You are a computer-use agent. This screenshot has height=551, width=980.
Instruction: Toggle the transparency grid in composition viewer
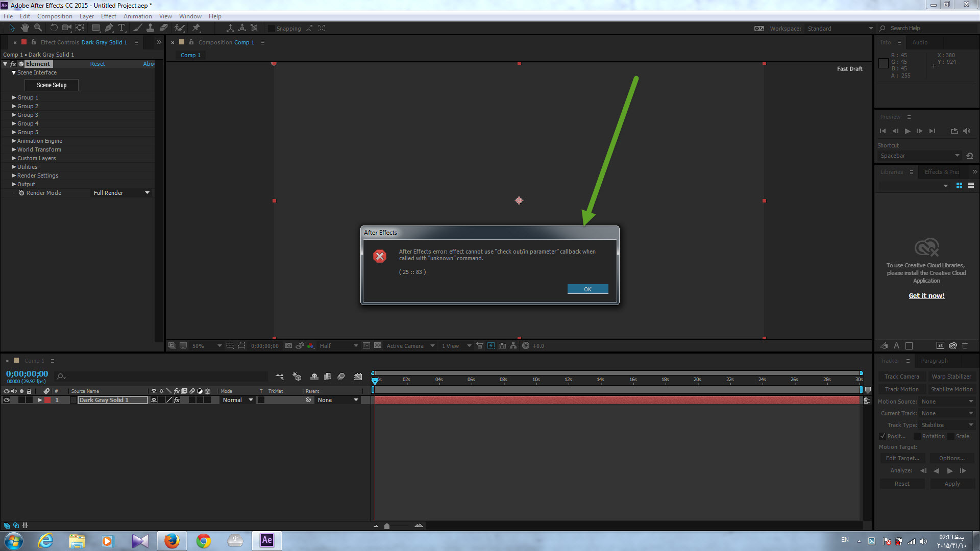point(378,346)
